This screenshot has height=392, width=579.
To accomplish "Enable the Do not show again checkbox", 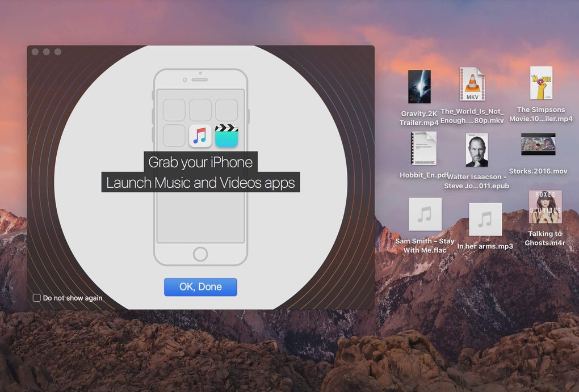I will click(x=36, y=298).
